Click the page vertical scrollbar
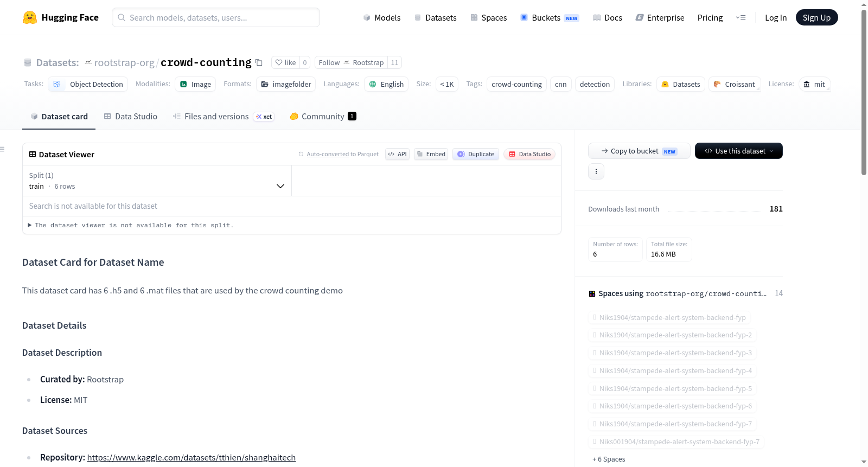The height and width of the screenshot is (467, 868). pos(864,92)
